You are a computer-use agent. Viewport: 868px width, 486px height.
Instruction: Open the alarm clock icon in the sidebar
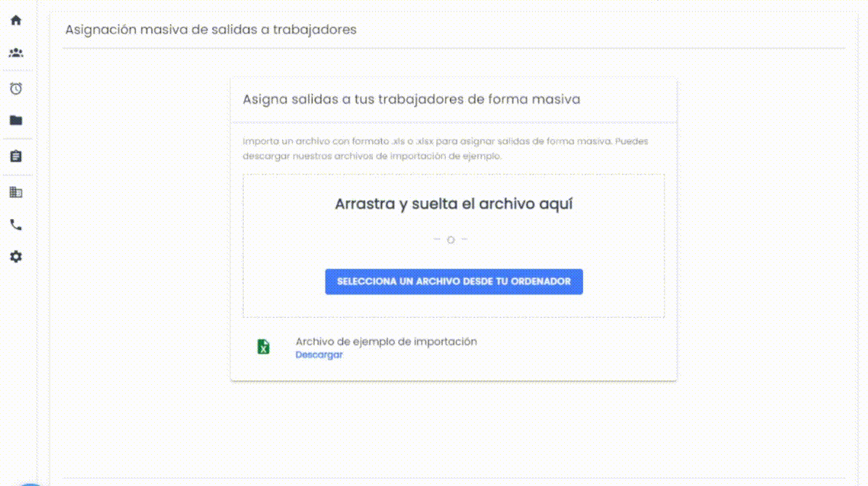click(16, 89)
